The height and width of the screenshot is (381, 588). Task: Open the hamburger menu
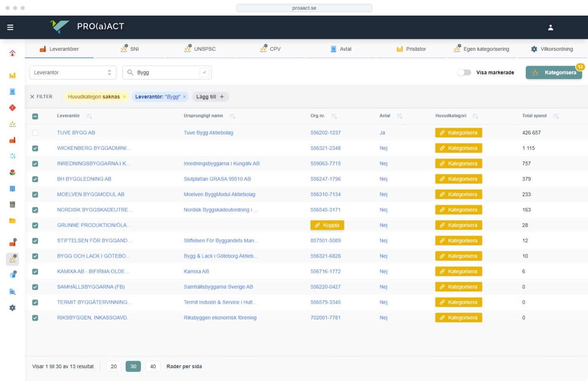pos(10,27)
